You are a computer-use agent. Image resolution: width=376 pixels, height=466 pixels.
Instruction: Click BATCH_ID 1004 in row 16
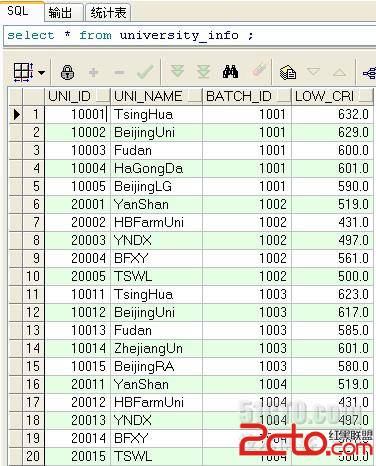247,384
